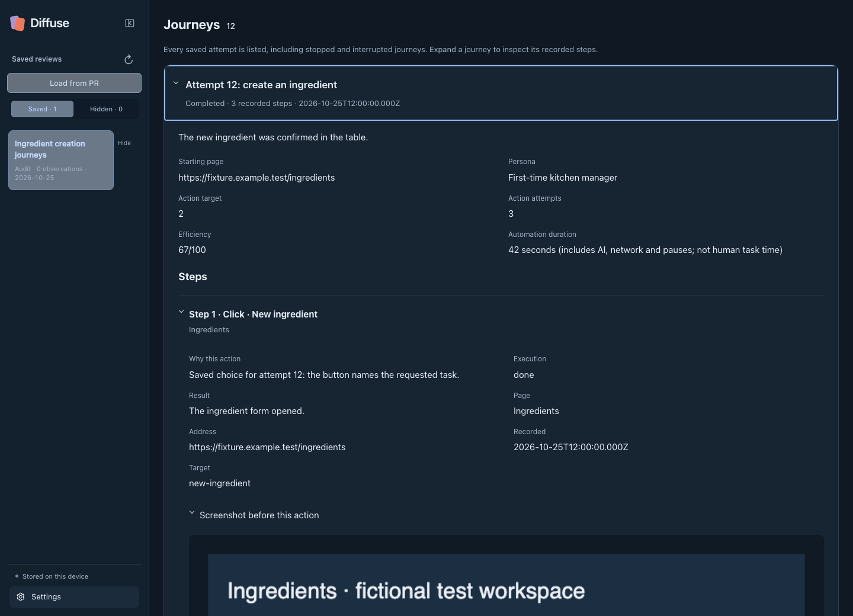
Task: Hide the Ingredient creation journeys review
Action: coord(124,143)
